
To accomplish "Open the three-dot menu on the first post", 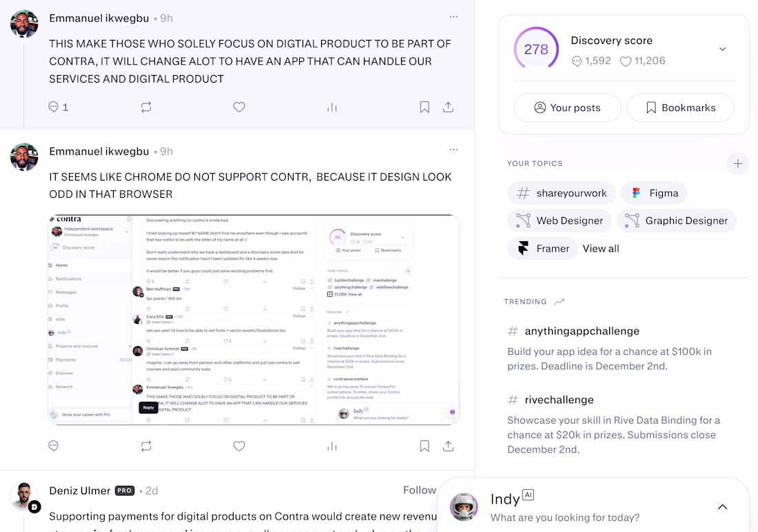I will pyautogui.click(x=453, y=17).
